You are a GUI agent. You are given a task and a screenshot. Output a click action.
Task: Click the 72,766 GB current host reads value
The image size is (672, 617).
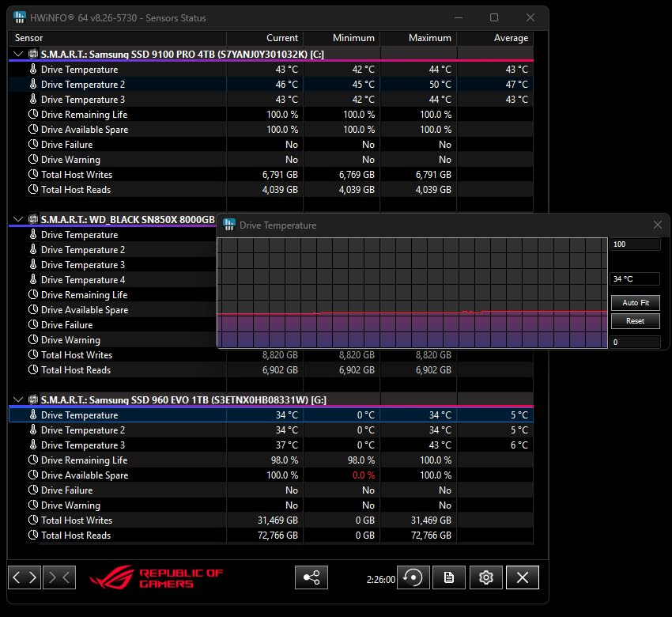tap(277, 535)
